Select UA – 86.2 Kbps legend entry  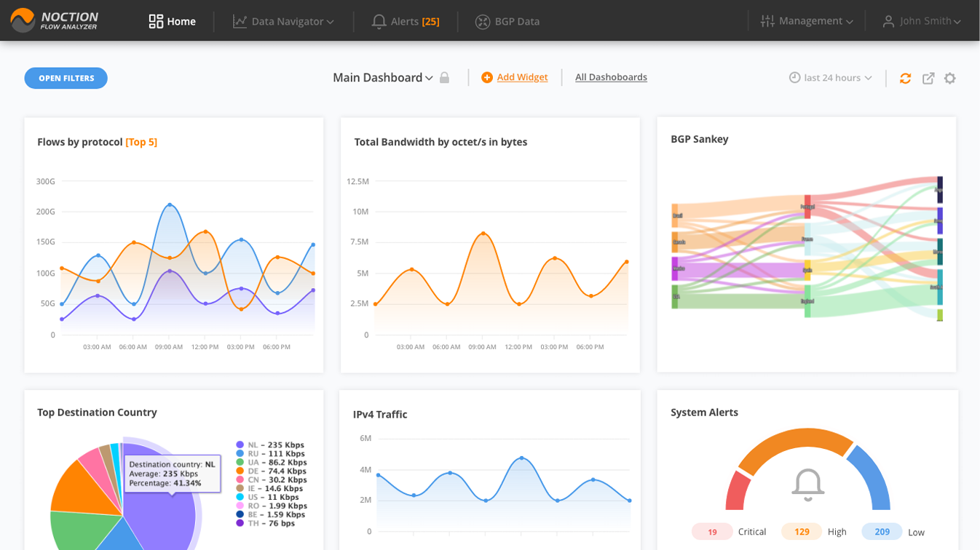(271, 463)
